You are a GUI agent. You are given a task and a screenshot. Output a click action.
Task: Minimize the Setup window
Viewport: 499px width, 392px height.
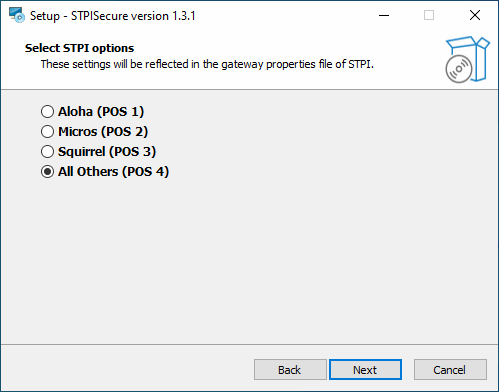(x=384, y=15)
